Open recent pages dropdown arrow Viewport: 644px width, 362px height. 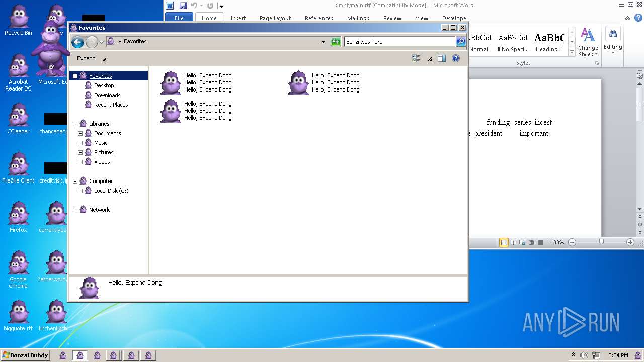pyautogui.click(x=101, y=42)
